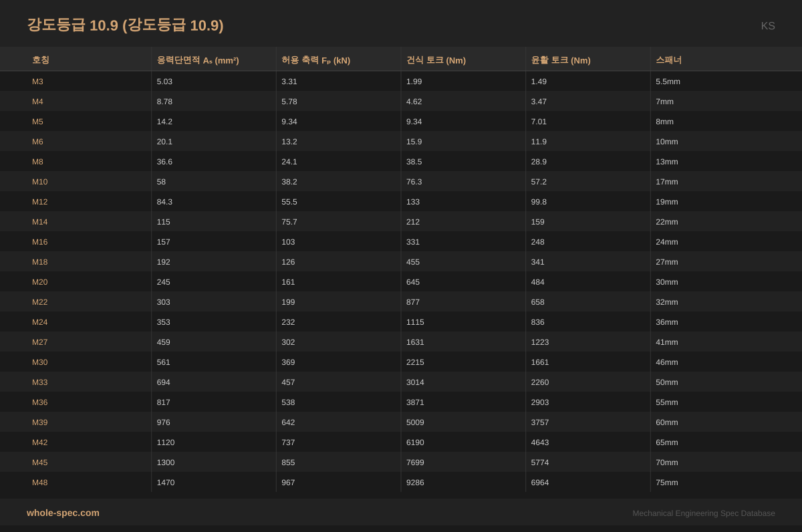The width and height of the screenshot is (802, 532).
Task: Select the M48 row label
Action: point(39,483)
